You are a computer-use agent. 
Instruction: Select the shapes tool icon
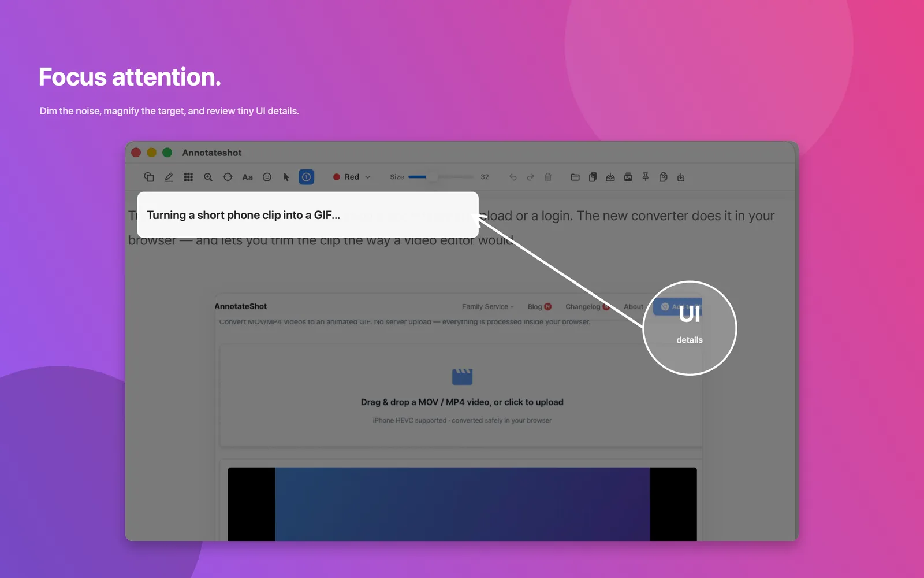coord(149,177)
